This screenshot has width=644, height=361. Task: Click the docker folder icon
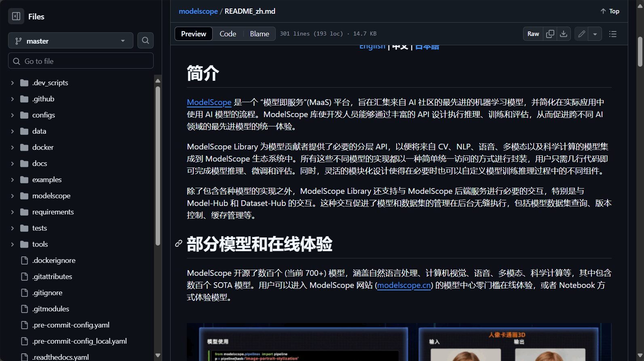(24, 147)
